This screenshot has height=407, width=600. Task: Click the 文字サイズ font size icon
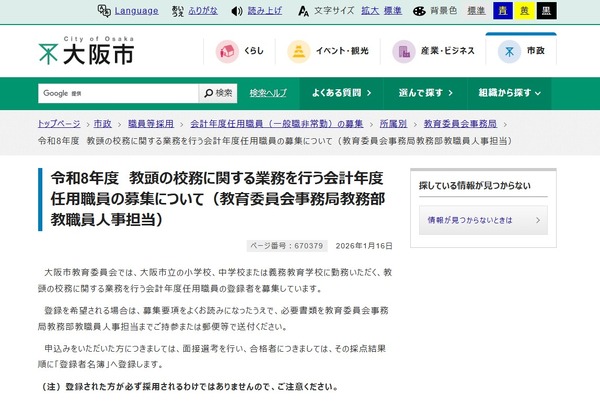coord(303,11)
